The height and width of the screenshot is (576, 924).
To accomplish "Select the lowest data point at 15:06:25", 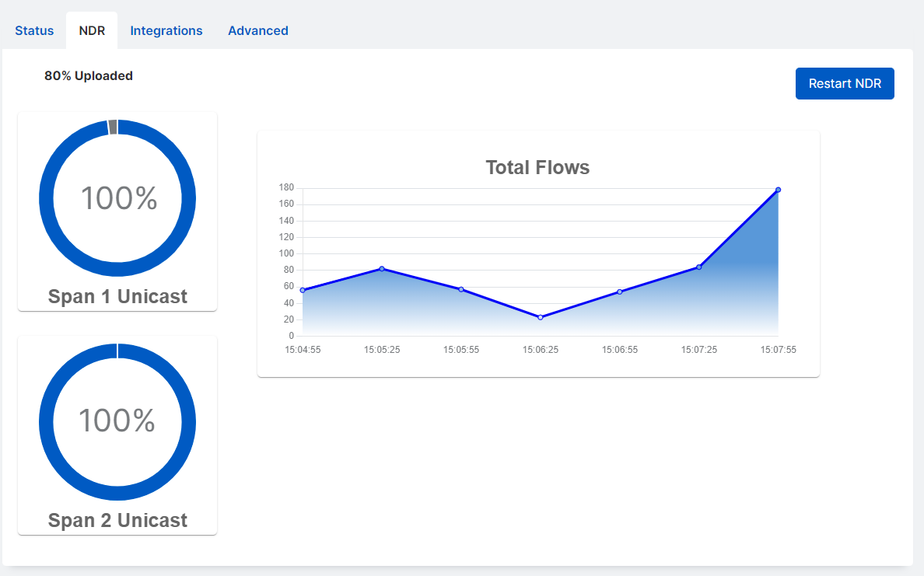I will [x=540, y=316].
